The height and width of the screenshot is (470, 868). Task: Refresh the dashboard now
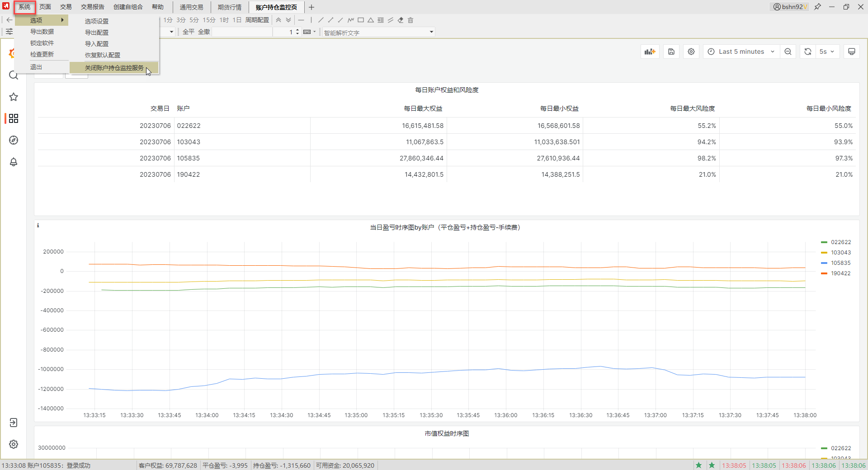(808, 52)
